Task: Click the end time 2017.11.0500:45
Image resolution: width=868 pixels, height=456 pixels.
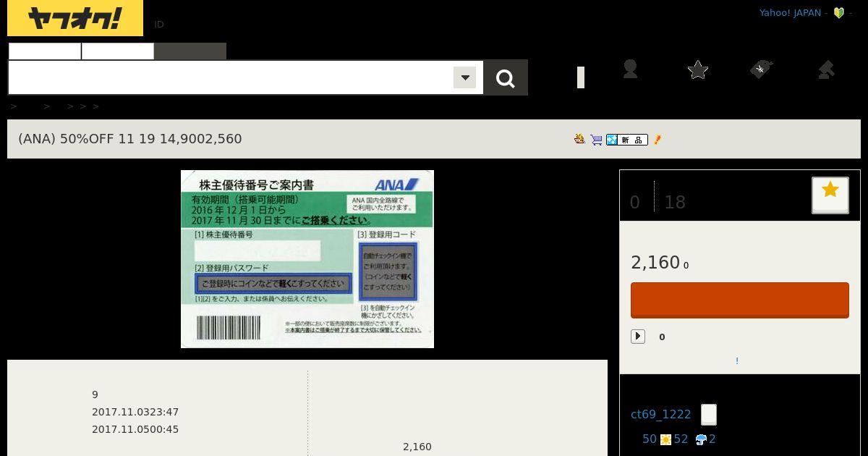Action: tap(135, 429)
